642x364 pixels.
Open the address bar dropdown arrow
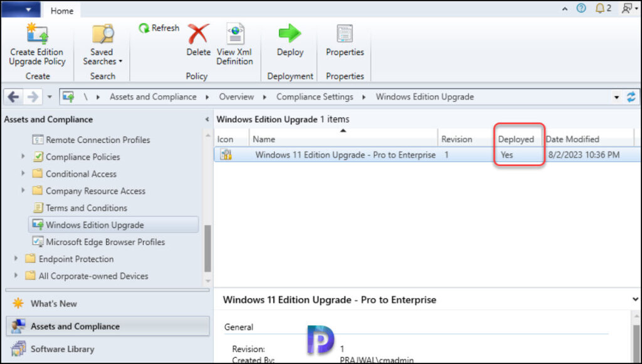[616, 97]
